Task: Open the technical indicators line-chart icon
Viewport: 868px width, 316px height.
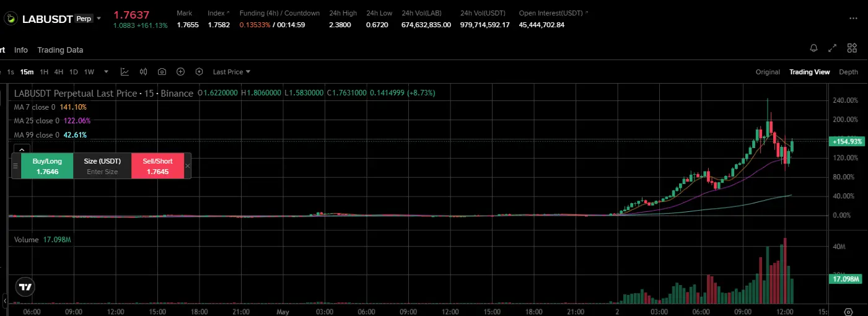Action: (x=125, y=72)
